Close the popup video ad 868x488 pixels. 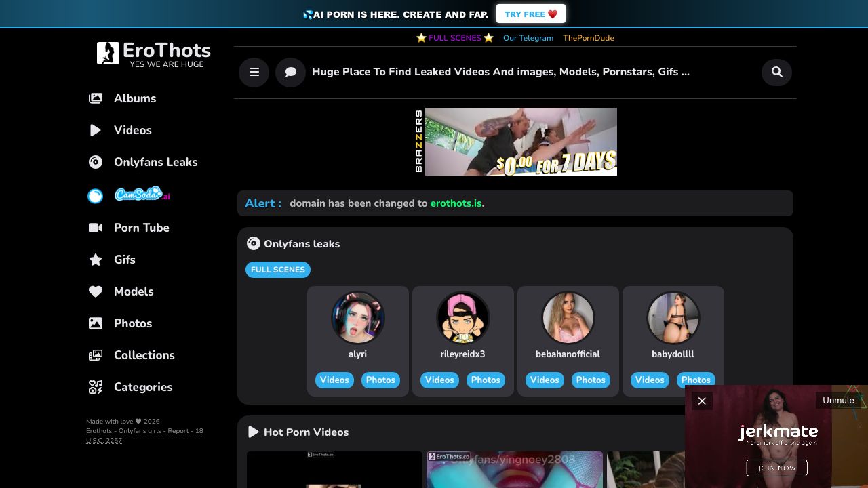click(702, 401)
